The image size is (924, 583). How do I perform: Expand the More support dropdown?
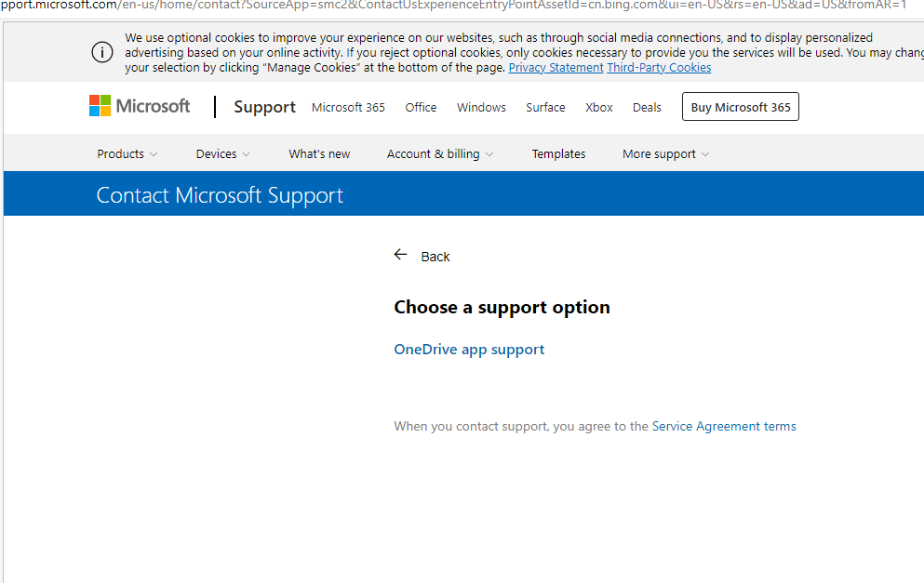666,153
